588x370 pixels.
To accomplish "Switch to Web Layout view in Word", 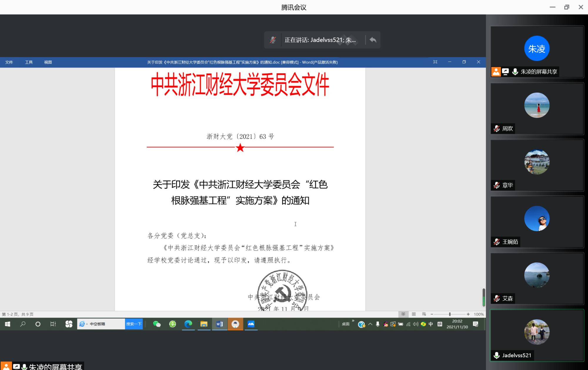I will pyautogui.click(x=424, y=314).
